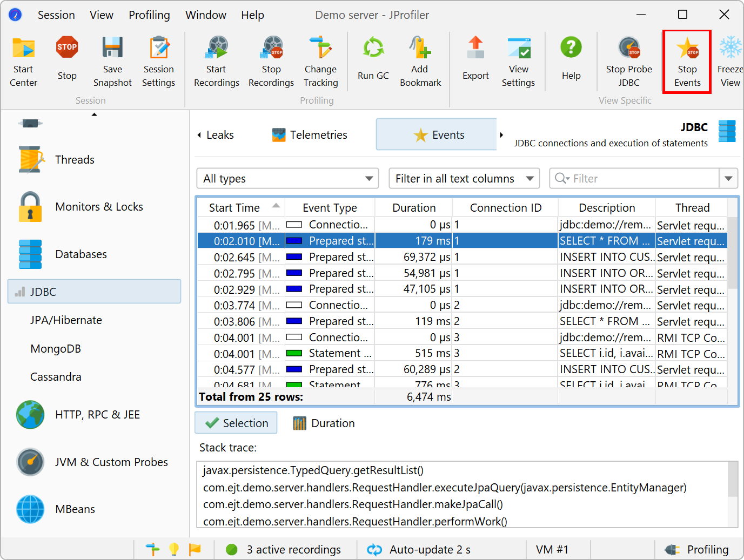Click javax.persistence.TypedQuery.getResultList() stack line

click(x=313, y=470)
